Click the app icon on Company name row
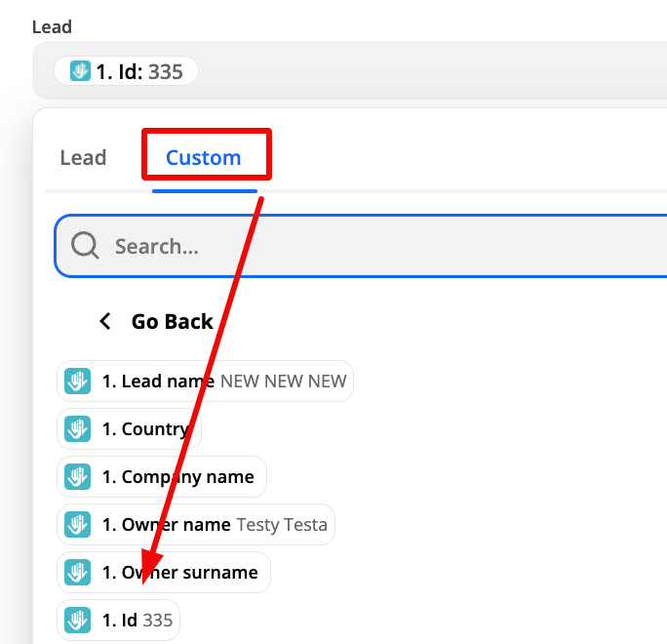Viewport: 667px width, 644px height. pyautogui.click(x=77, y=477)
